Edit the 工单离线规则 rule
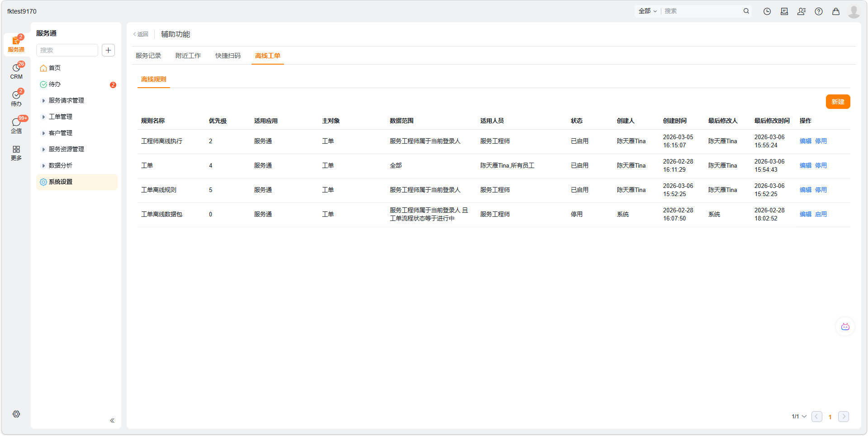This screenshot has height=436, width=868. (x=806, y=190)
